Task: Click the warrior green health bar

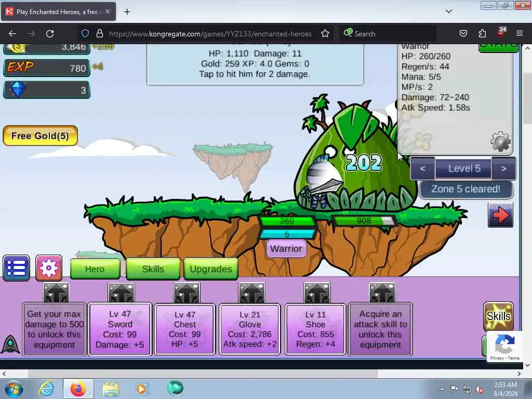Action: pos(287,221)
